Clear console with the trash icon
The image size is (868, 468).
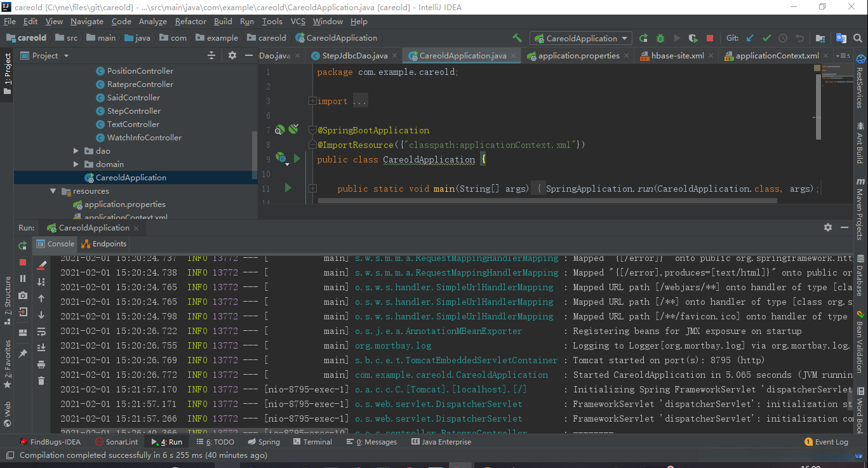[x=41, y=380]
